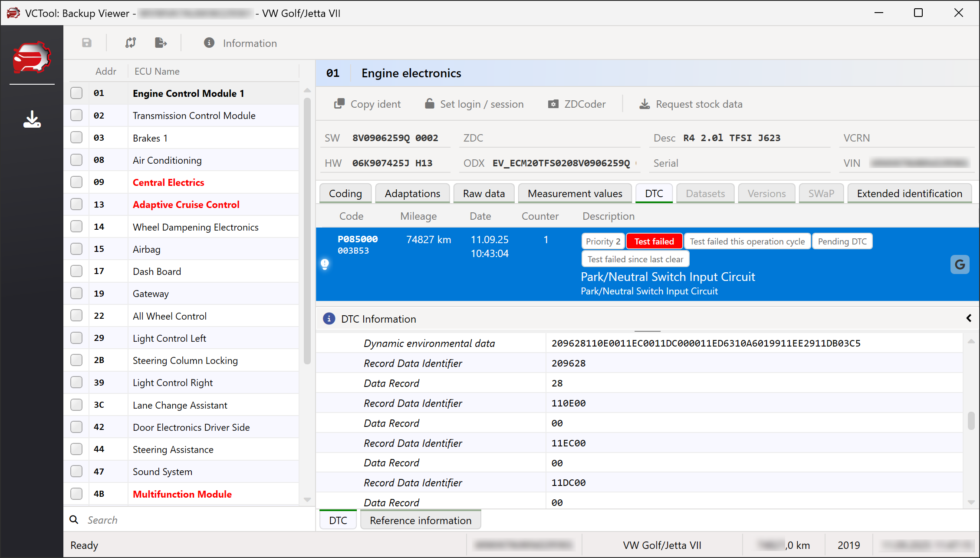This screenshot has height=558, width=980.
Task: Click the export file toolbar icon
Action: pos(161,43)
